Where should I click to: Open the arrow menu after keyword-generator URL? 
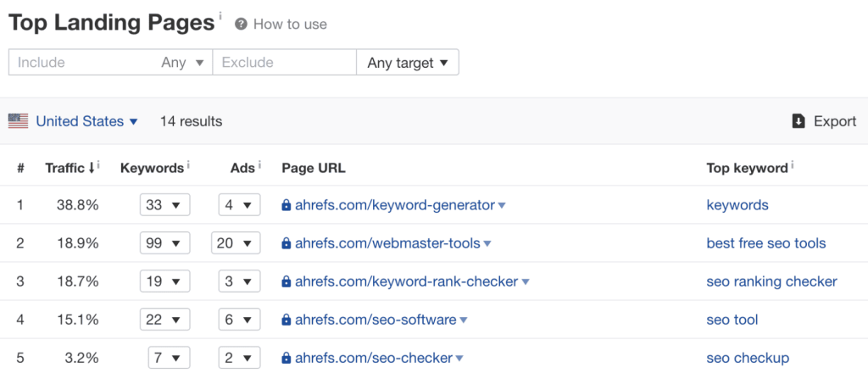[x=502, y=206]
